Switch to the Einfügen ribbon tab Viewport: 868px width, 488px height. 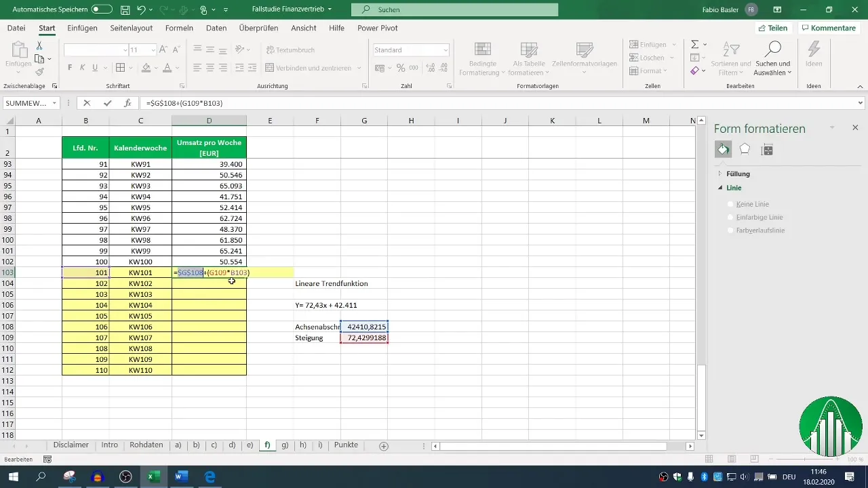point(82,28)
